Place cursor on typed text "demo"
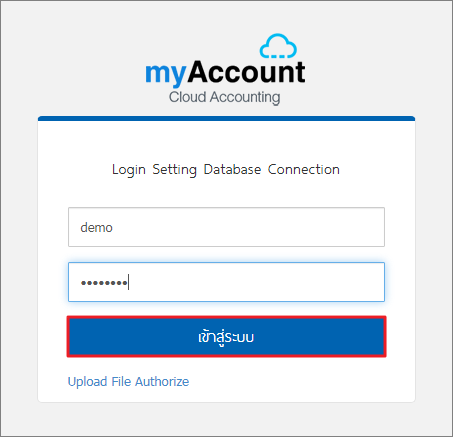Screen dimensions: 453x437 click(96, 228)
